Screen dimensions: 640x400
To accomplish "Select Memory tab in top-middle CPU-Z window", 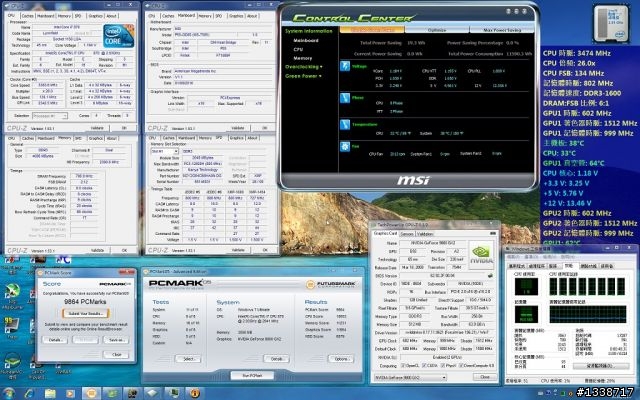I will [204, 16].
